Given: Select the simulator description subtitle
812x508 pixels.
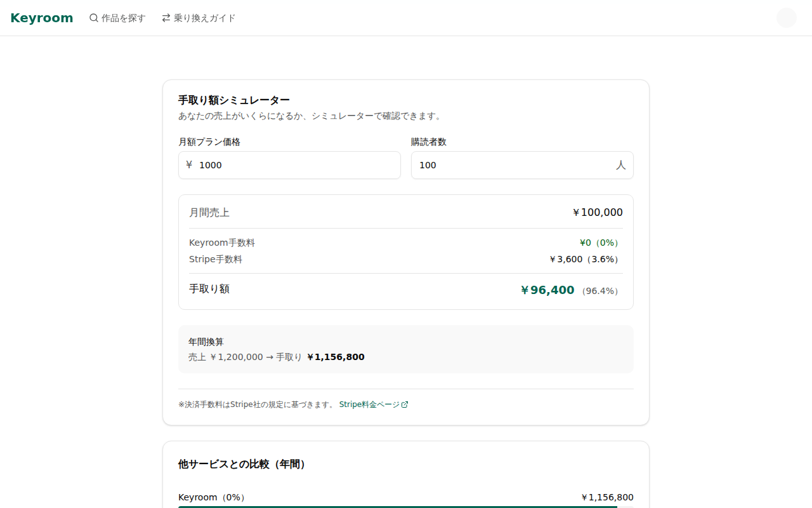Looking at the screenshot, I should tap(311, 116).
